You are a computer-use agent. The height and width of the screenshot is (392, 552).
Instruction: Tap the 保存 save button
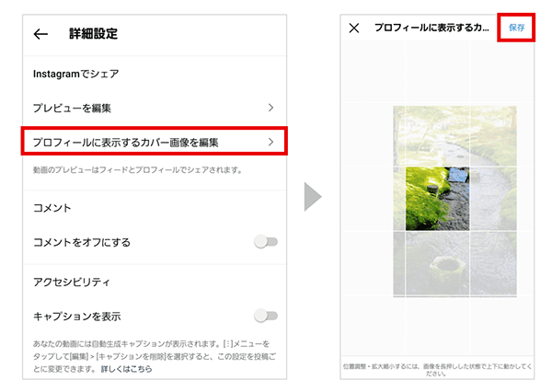[516, 28]
